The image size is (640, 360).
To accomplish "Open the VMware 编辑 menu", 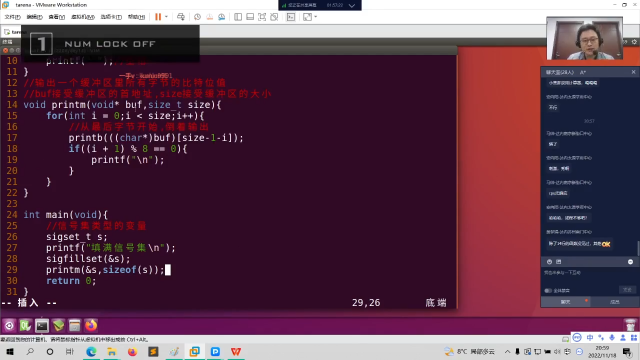I will pyautogui.click(x=34, y=17).
